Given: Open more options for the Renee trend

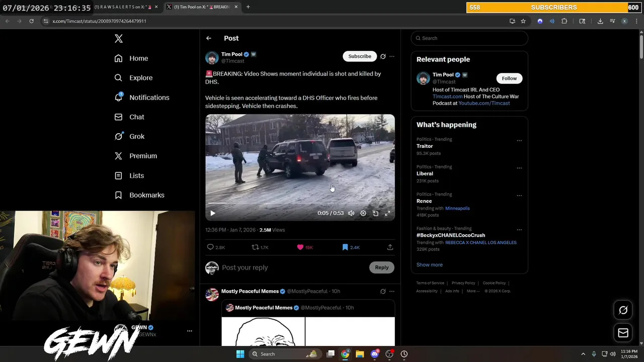Looking at the screenshot, I should pos(519,196).
